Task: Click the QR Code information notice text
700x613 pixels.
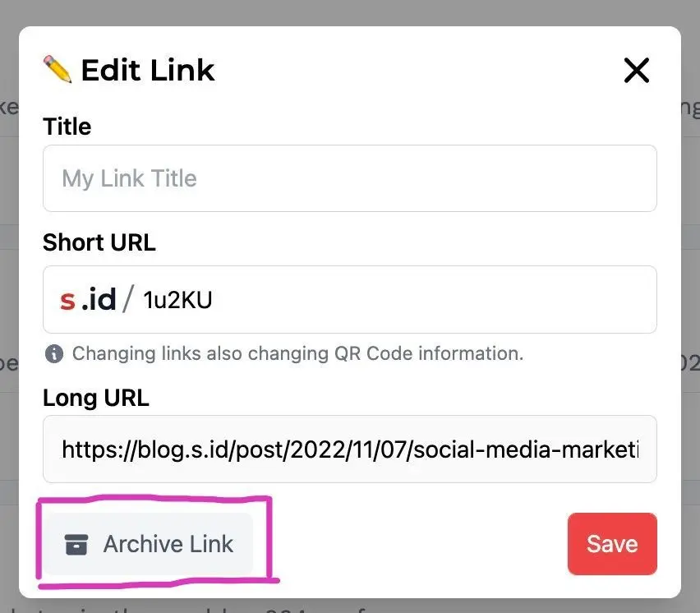Action: coord(297,354)
